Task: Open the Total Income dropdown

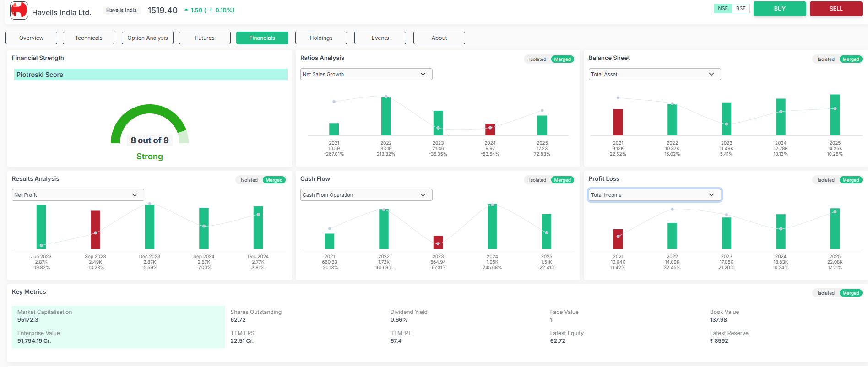Action: [655, 195]
